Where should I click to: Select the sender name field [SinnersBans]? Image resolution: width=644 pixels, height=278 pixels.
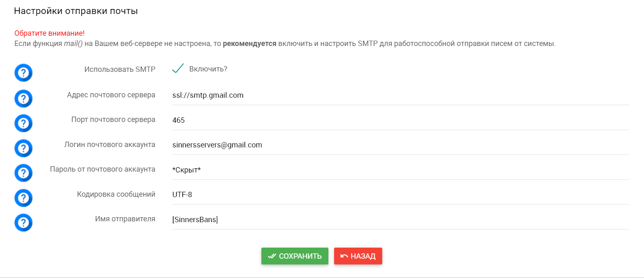pos(401,220)
